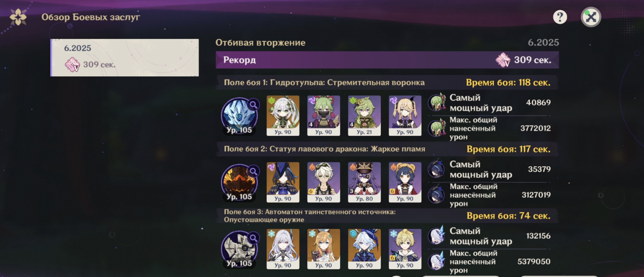This screenshot has width=644, height=277.
Task: Inspect the Hydro Tulpa boss magnifier icon
Action: 253,105
